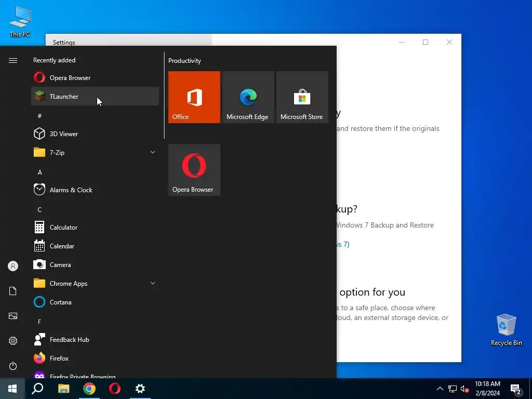Launch the Camera app
The width and height of the screenshot is (532, 399).
(x=95, y=264)
